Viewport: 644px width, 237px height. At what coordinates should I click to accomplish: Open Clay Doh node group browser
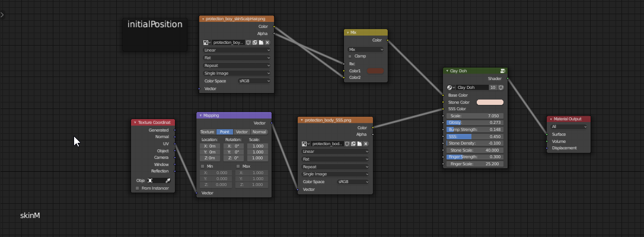(x=451, y=87)
